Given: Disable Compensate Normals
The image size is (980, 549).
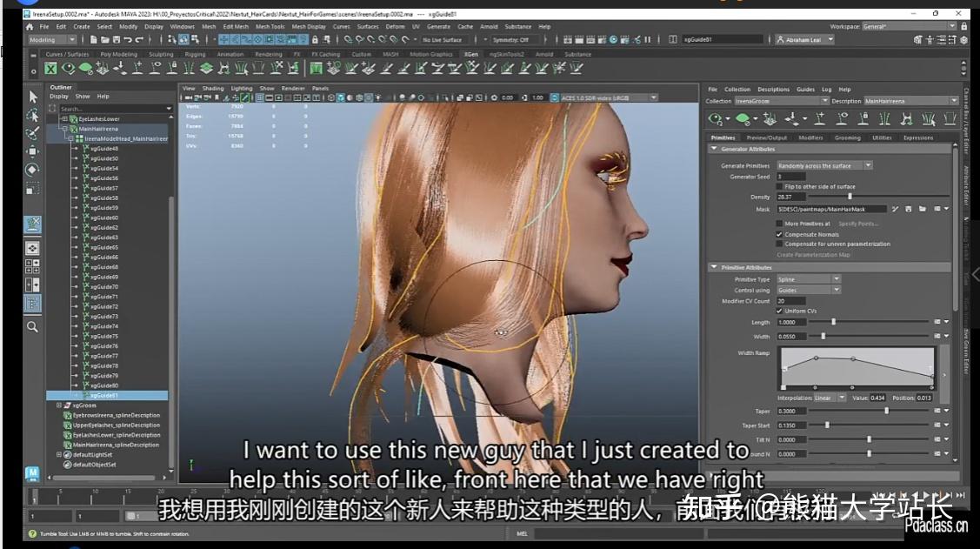Looking at the screenshot, I should [x=779, y=235].
